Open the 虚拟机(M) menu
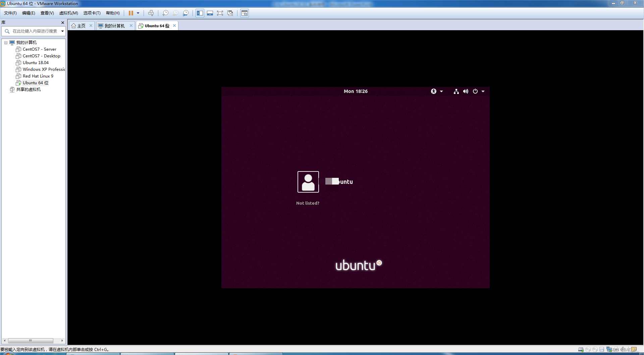The image size is (644, 355). (68, 13)
